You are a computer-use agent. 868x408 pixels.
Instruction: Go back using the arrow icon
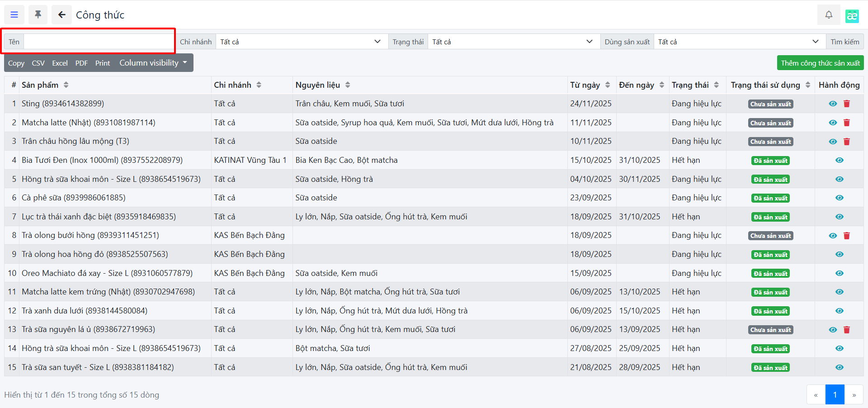(x=62, y=15)
